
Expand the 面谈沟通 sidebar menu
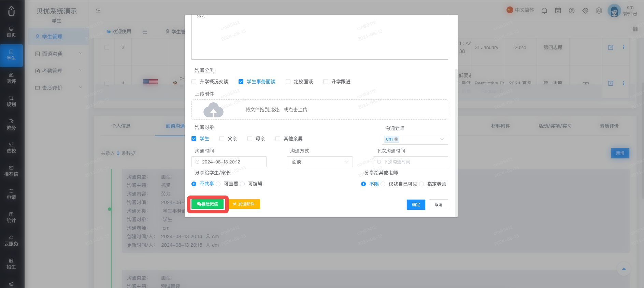coord(58,54)
